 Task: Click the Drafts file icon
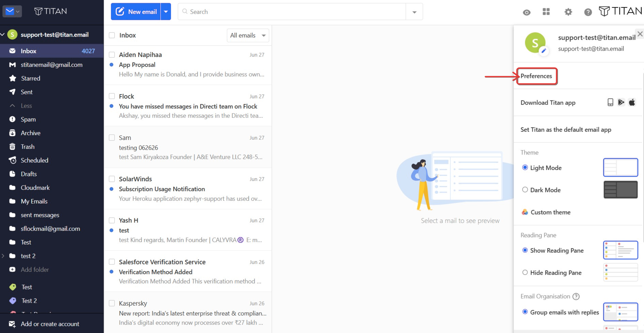(x=12, y=174)
